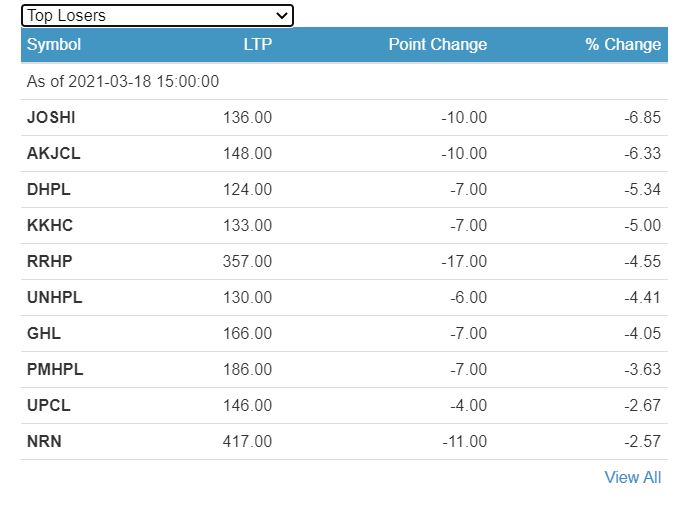The height and width of the screenshot is (519, 687).
Task: Click the Point Change column header
Action: [437, 44]
